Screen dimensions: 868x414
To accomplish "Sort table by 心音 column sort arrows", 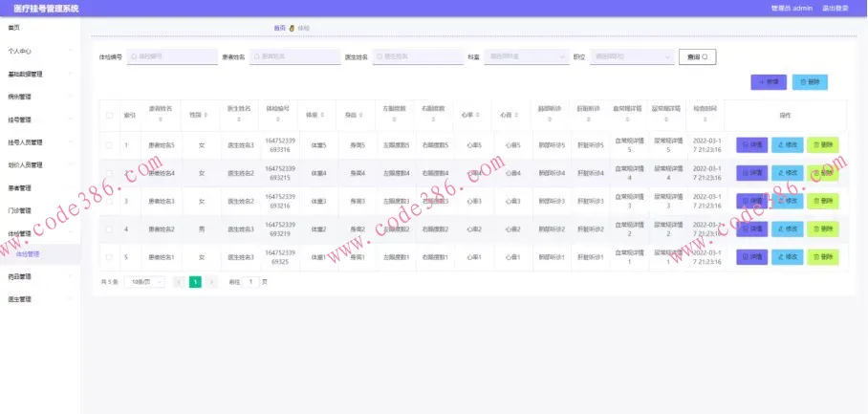I will 516,115.
